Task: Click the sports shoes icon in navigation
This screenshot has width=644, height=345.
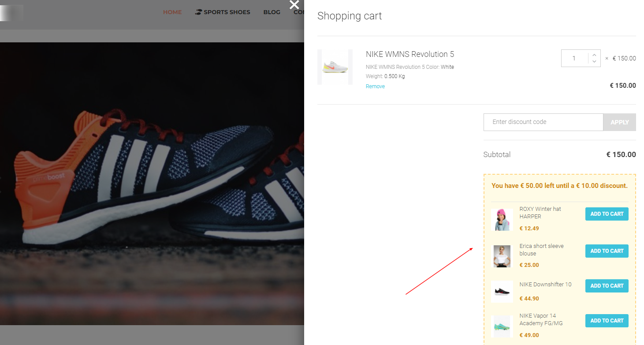Action: pos(198,12)
